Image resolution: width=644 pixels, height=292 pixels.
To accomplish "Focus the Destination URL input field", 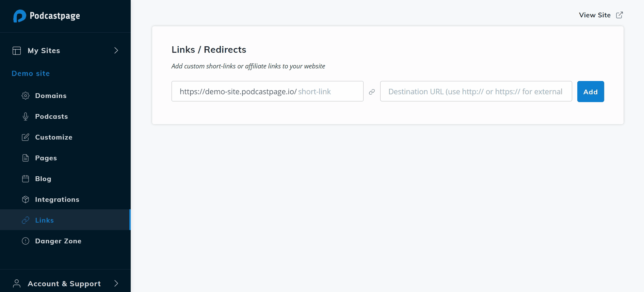I will pyautogui.click(x=476, y=91).
